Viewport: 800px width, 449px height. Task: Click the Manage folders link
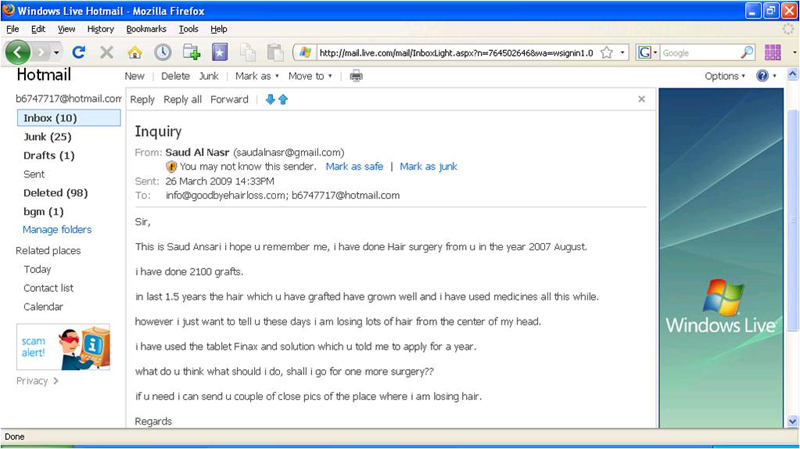pyautogui.click(x=57, y=230)
